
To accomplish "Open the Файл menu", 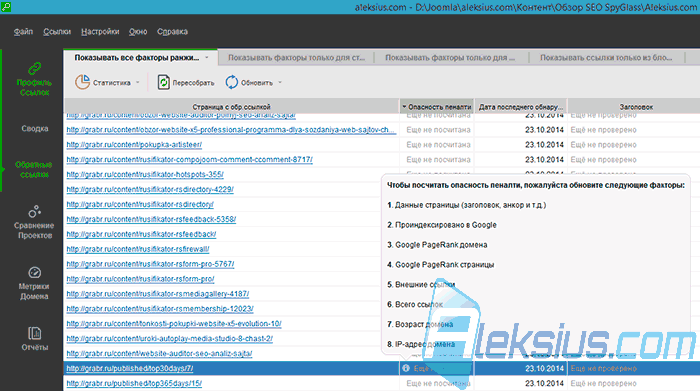I will click(23, 32).
